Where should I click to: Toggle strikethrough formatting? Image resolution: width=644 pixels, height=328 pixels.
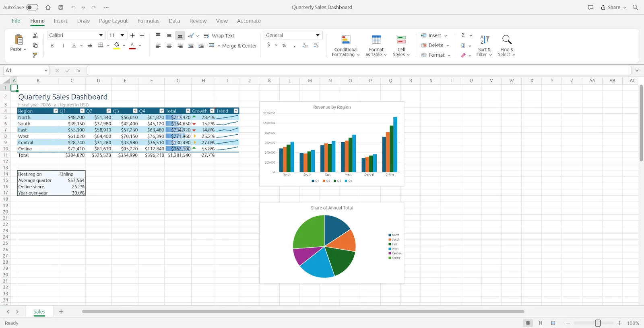point(90,46)
